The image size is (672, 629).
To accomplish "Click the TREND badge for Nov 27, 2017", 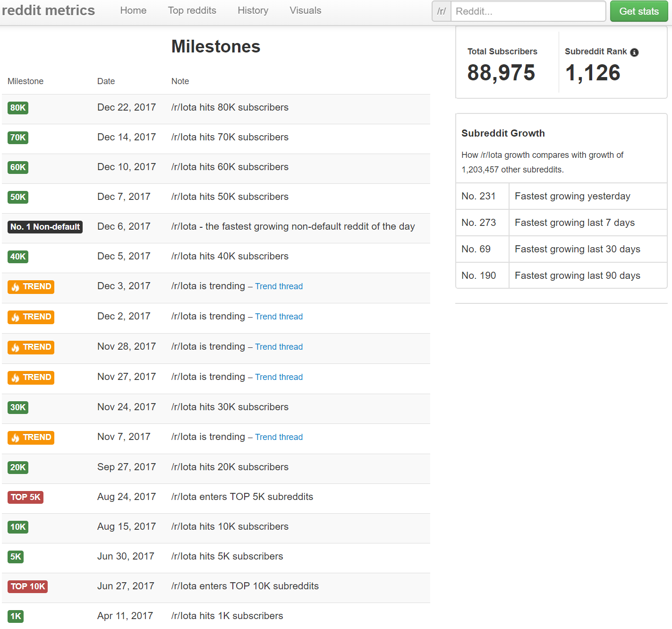I will coord(31,378).
